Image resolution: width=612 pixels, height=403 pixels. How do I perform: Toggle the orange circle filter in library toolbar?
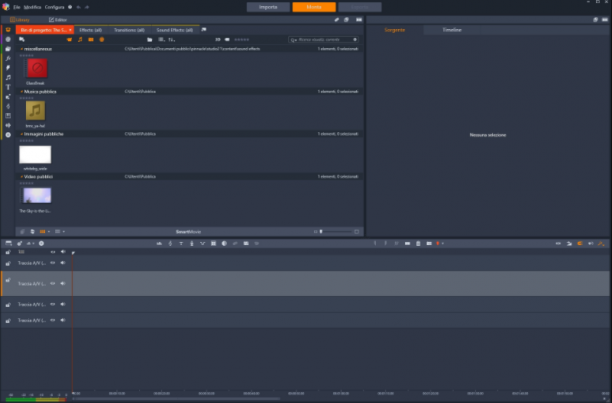click(x=101, y=39)
